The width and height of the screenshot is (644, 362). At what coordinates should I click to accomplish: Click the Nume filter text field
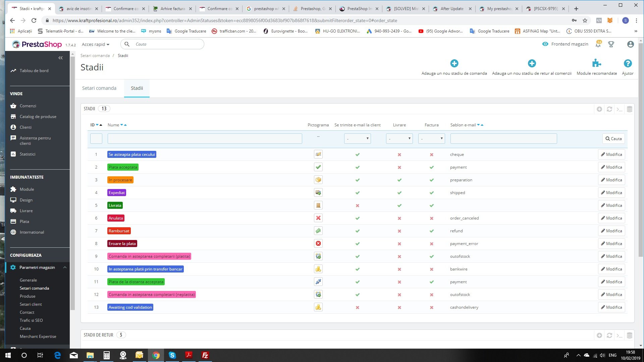click(x=205, y=138)
